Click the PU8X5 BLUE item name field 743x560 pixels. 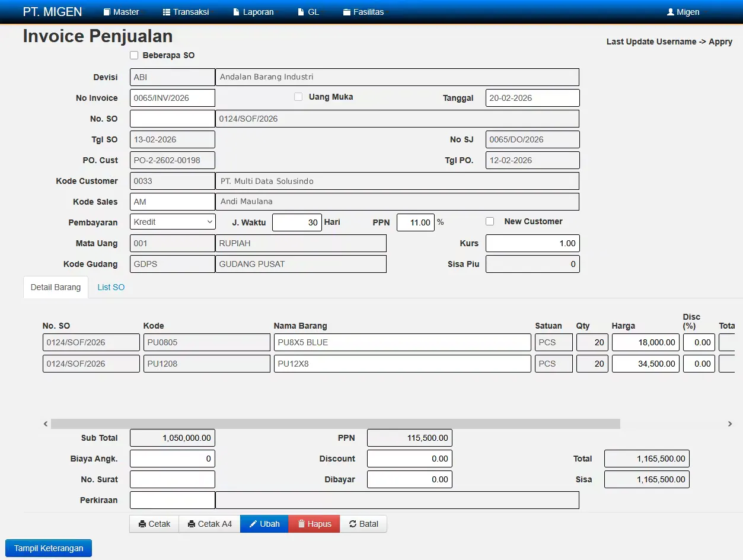click(403, 342)
